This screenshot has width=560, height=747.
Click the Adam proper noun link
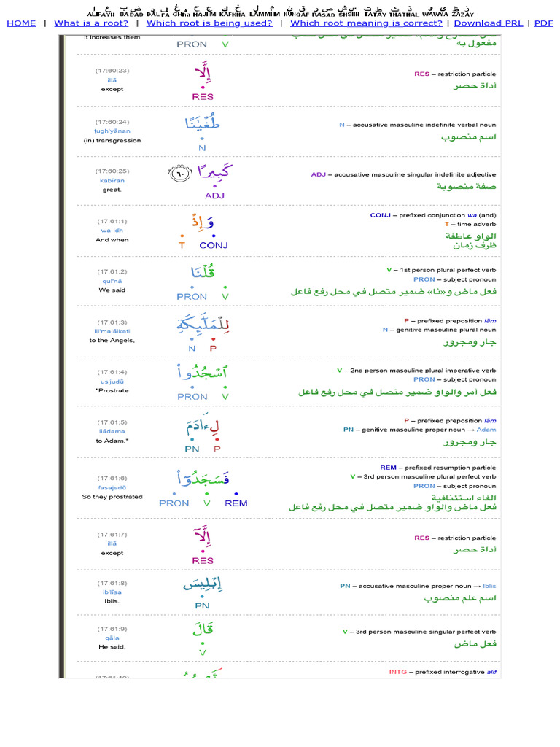[x=486, y=430]
